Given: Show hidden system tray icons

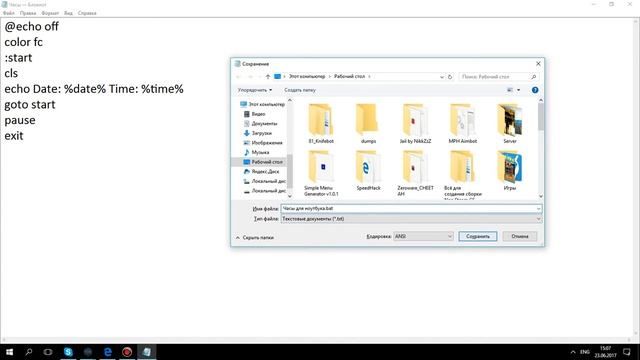Looking at the screenshot, I should coord(573,352).
